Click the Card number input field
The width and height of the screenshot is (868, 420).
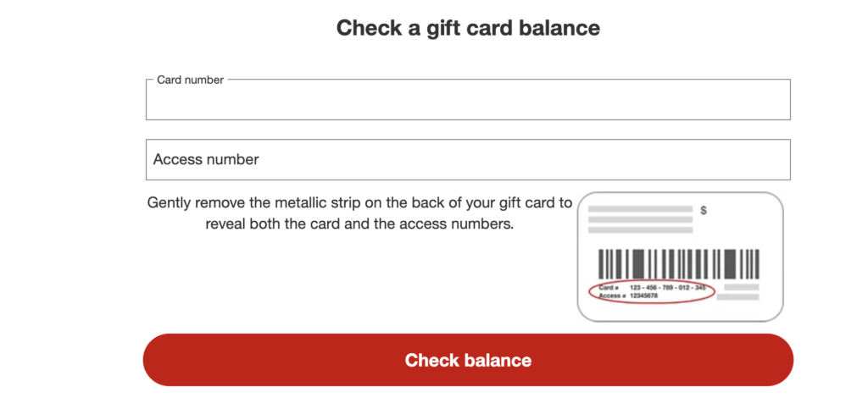click(468, 102)
